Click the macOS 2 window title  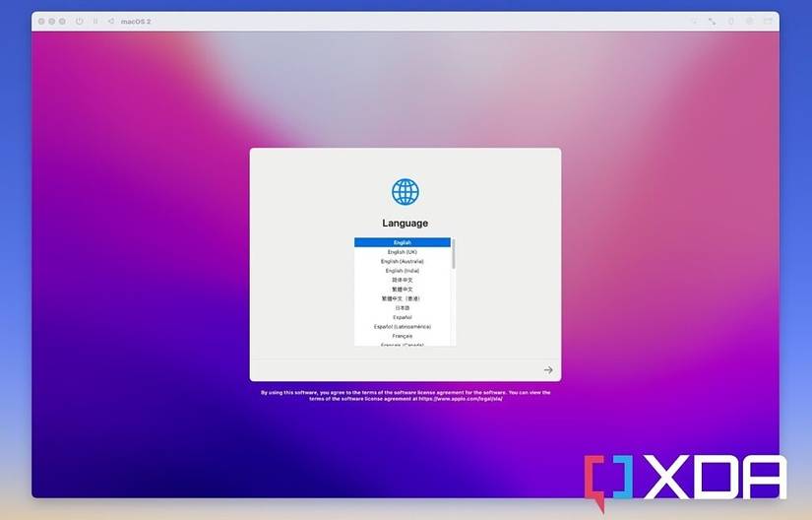point(136,22)
